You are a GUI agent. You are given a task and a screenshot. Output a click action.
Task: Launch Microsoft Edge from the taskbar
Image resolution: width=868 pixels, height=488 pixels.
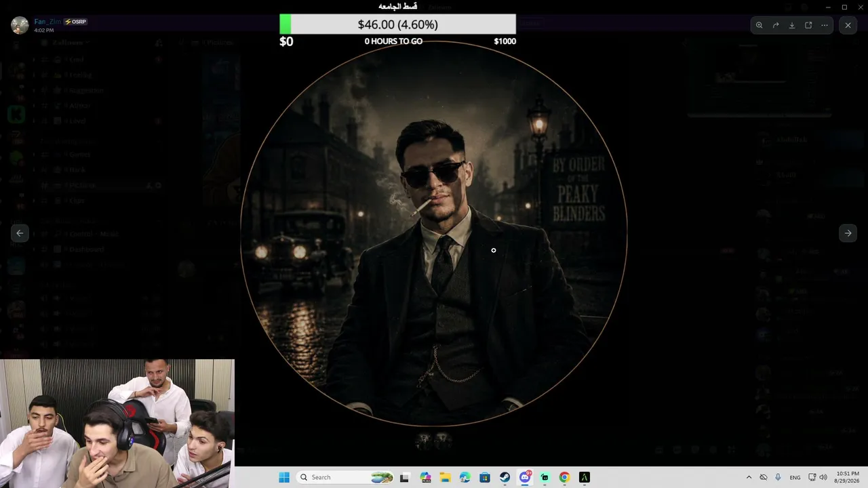465,477
